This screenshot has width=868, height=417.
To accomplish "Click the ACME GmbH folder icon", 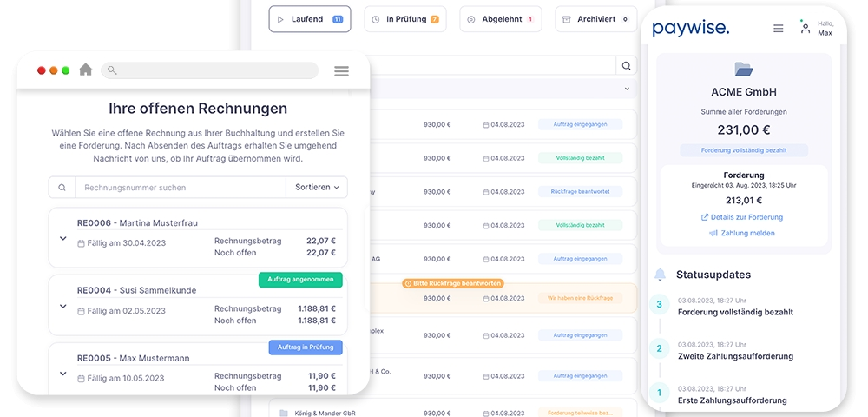I will [743, 69].
